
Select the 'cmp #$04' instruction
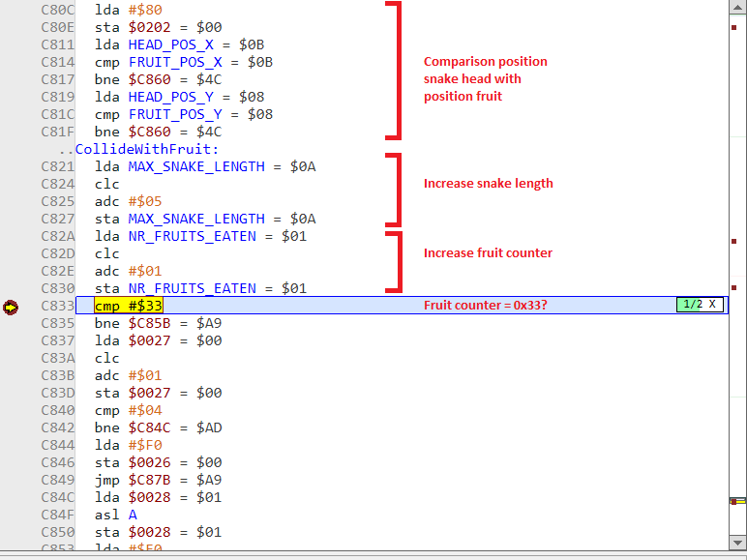(x=128, y=410)
